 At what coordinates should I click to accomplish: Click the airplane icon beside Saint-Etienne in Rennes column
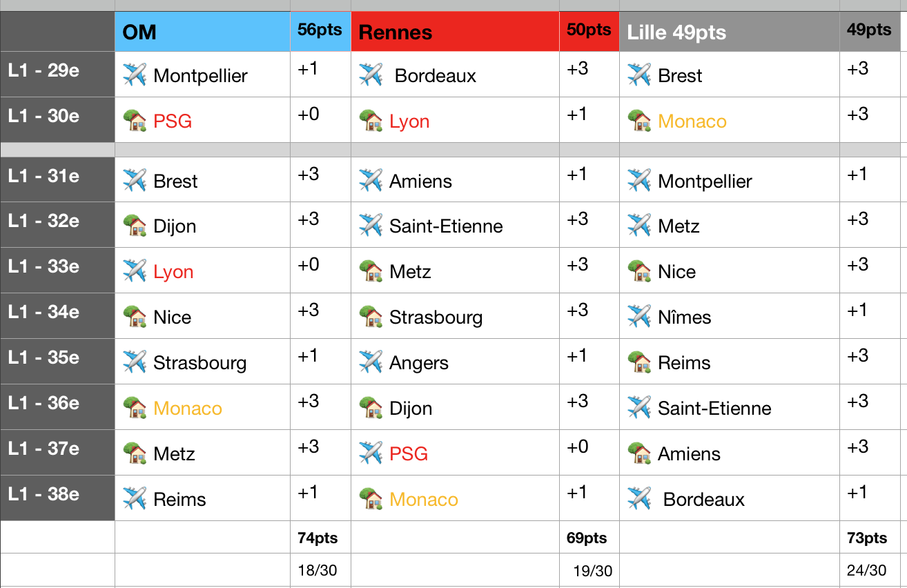(x=371, y=225)
